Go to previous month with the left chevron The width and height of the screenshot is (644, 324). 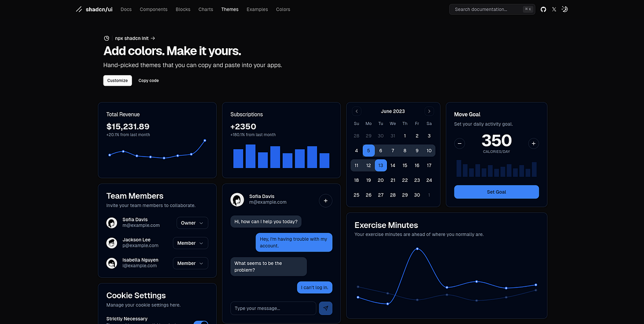(x=356, y=111)
